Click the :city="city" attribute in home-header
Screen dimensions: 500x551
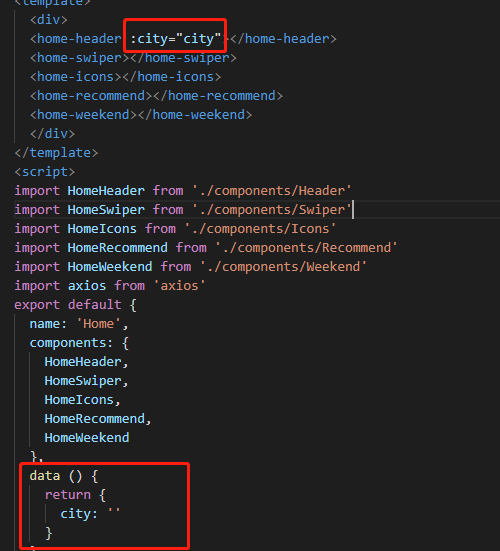tap(175, 39)
